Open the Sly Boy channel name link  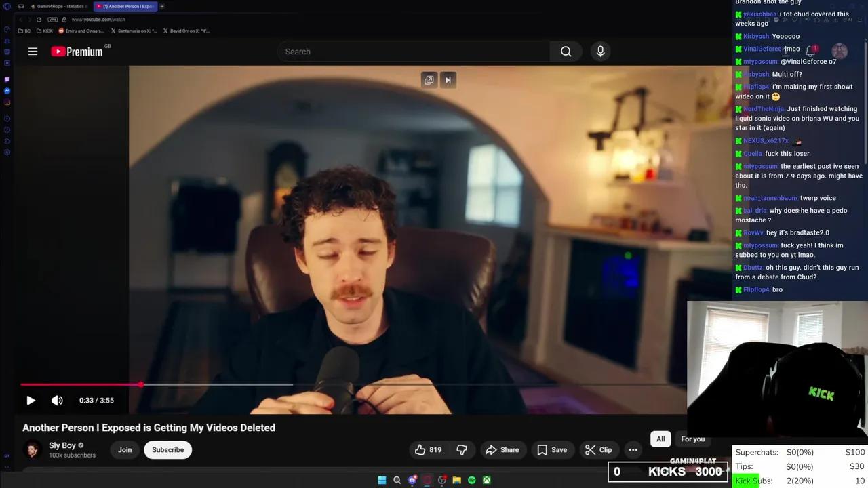point(62,445)
